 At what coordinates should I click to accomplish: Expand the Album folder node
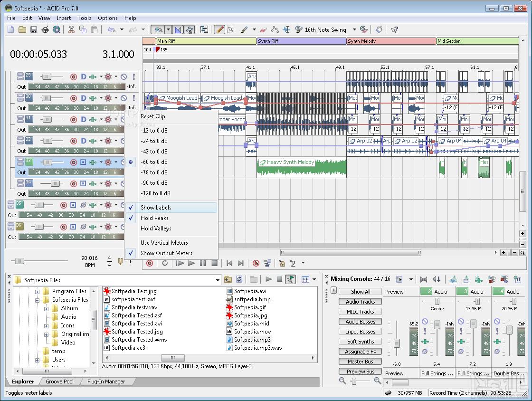point(46,309)
